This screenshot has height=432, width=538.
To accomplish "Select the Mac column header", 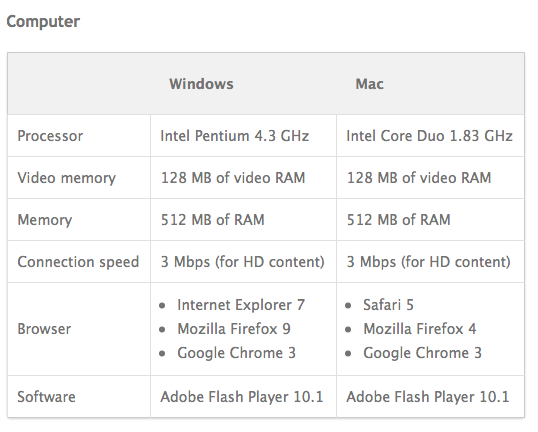I will coord(370,84).
